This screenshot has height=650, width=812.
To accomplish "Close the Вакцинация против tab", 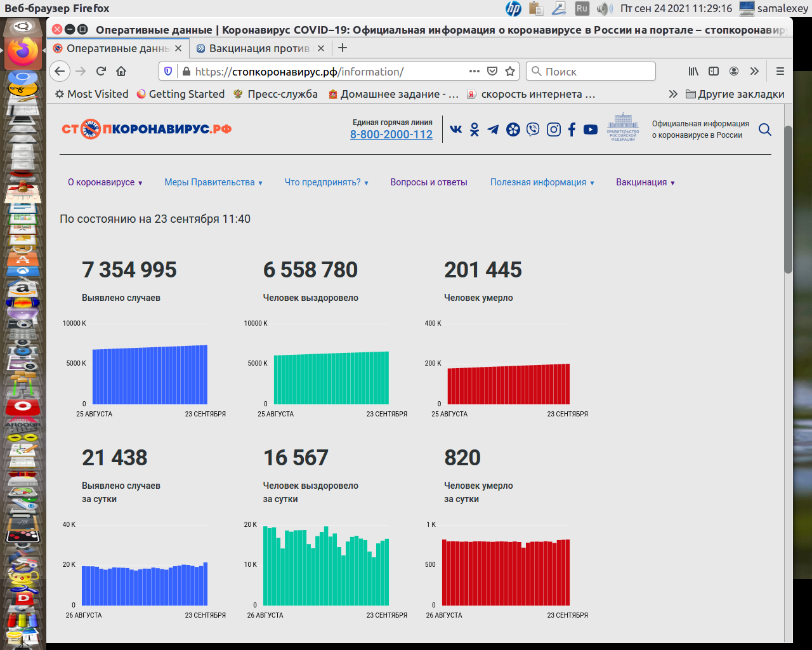I will (x=321, y=48).
